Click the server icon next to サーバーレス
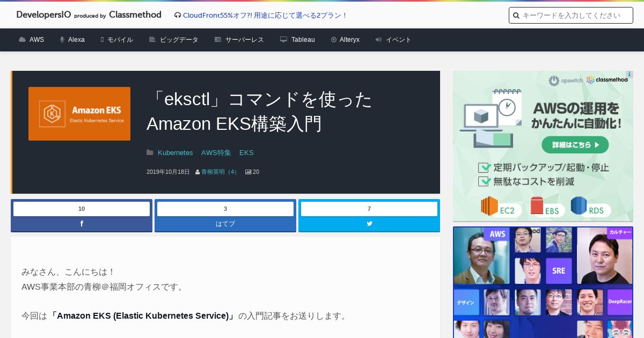 (218, 40)
